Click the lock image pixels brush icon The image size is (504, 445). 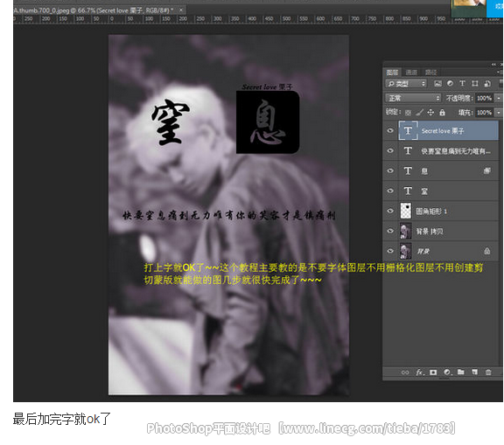(x=419, y=113)
